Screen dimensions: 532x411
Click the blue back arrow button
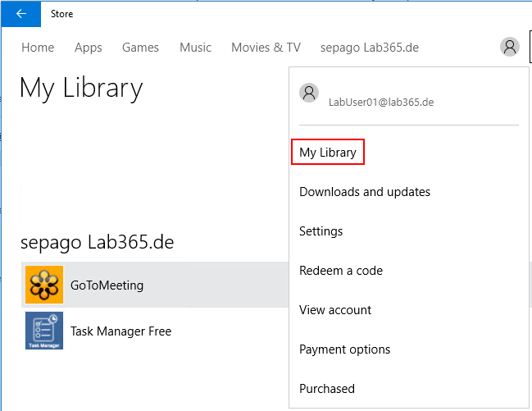pyautogui.click(x=21, y=14)
